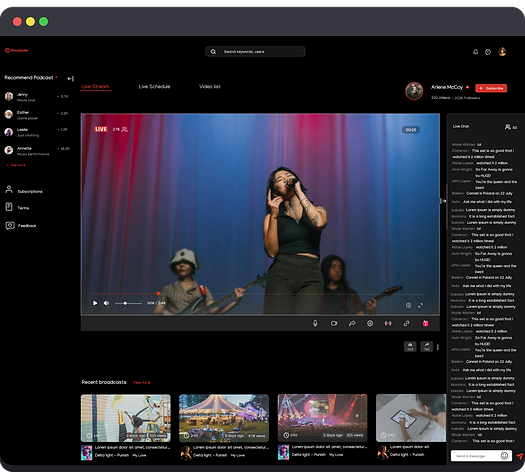
Task: Open the three-dot more options menu
Action: 438,347
